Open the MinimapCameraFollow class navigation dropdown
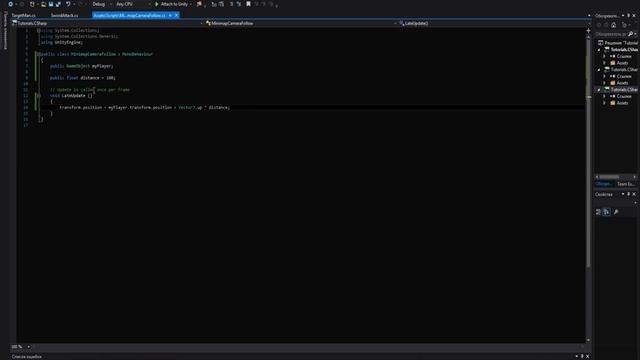Image resolution: width=640 pixels, height=360 pixels. [x=301, y=23]
